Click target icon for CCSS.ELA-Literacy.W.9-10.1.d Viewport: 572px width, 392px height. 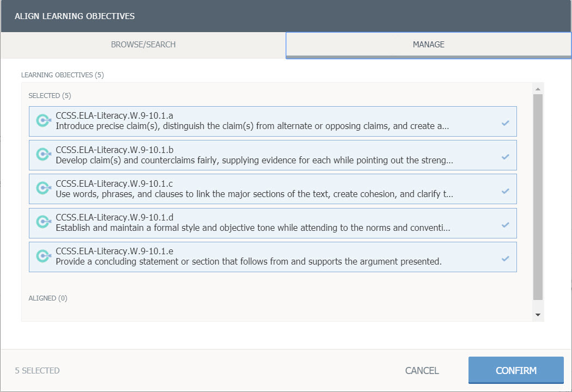click(43, 223)
